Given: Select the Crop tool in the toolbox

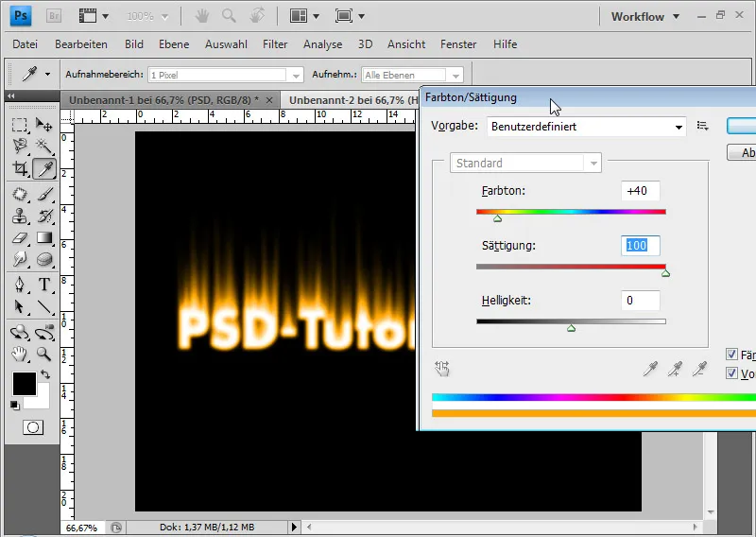Looking at the screenshot, I should click(x=20, y=169).
